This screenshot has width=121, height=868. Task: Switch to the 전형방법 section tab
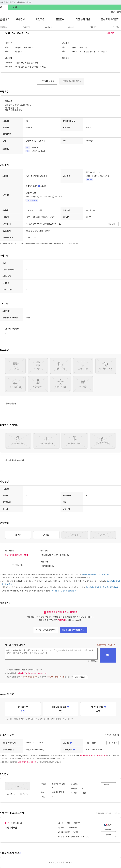coord(94,27)
